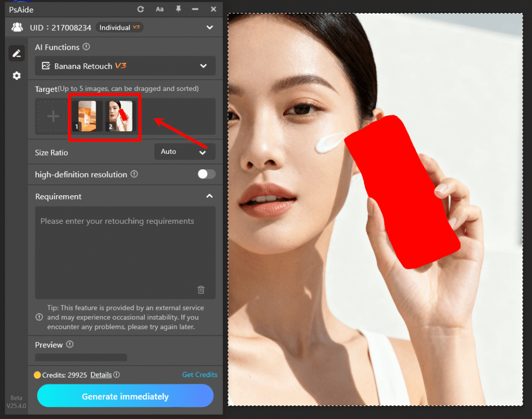The image size is (532, 419).
Task: Expand the UID account details chevron
Action: coord(210,27)
